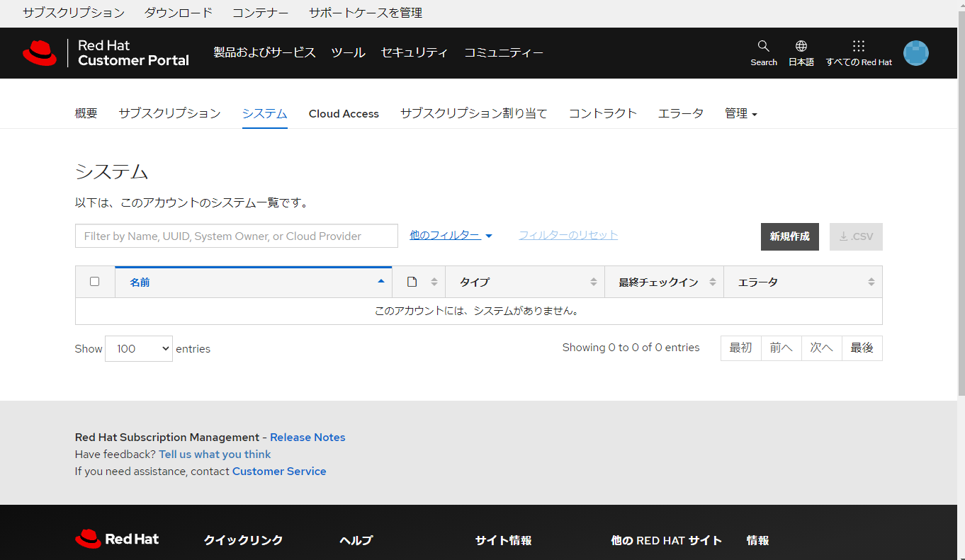Open the 管理 dropdown menu

click(x=740, y=113)
